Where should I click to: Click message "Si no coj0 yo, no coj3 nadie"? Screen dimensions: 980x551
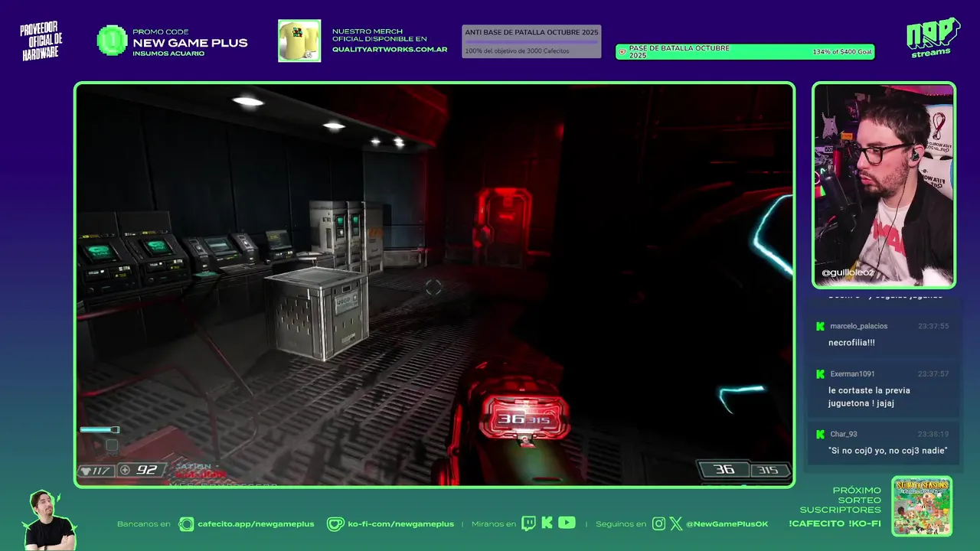coord(887,451)
